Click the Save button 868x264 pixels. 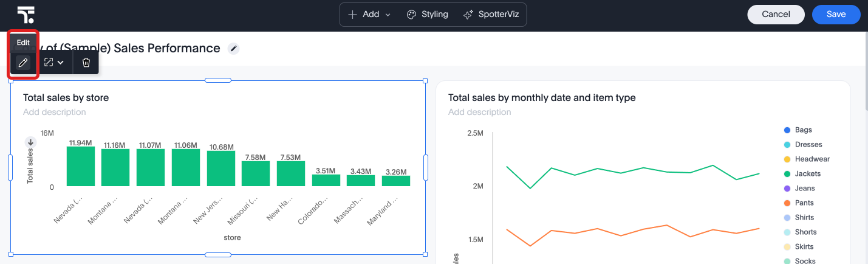click(x=836, y=15)
